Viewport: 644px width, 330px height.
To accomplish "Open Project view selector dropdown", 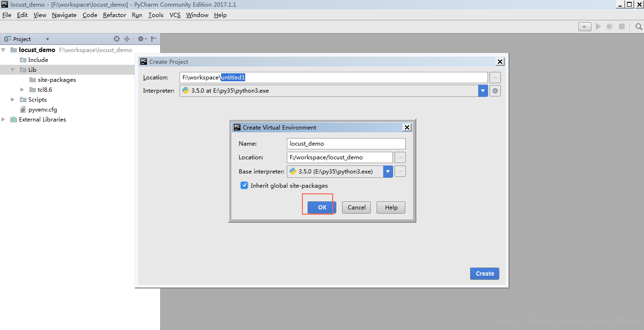I will point(47,39).
